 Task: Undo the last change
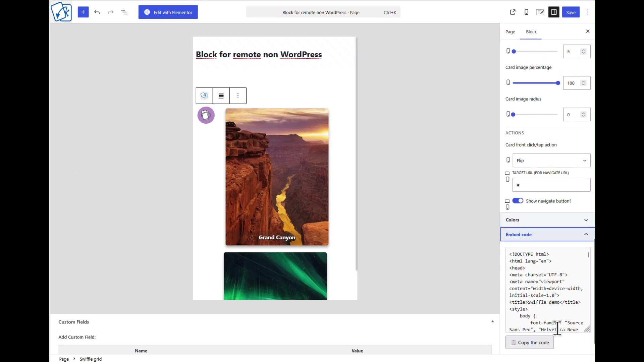(x=97, y=12)
